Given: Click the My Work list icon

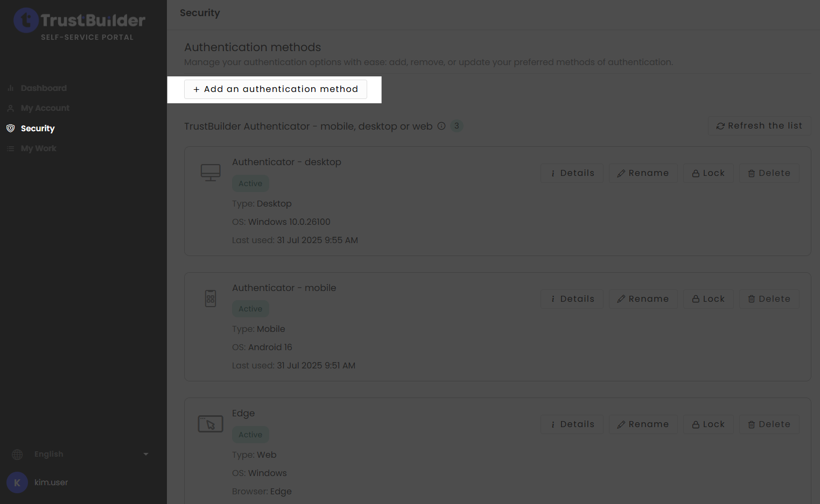Looking at the screenshot, I should click(x=10, y=148).
